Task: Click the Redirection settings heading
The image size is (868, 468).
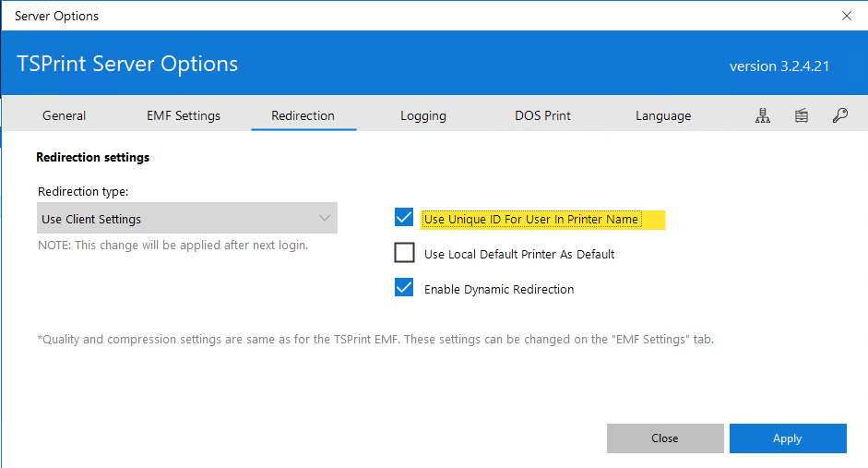Action: pyautogui.click(x=93, y=157)
